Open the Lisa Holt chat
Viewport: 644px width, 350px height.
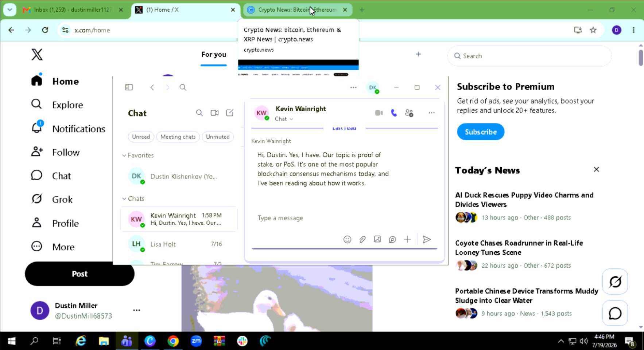tap(179, 244)
